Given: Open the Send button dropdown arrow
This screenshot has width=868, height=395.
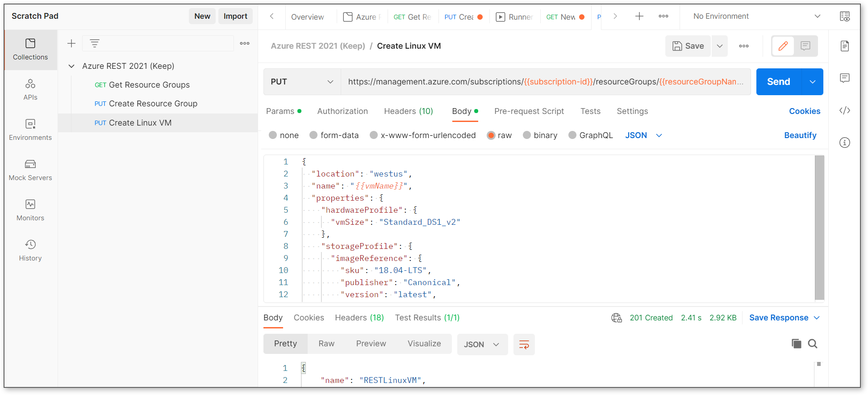Looking at the screenshot, I should [x=813, y=82].
